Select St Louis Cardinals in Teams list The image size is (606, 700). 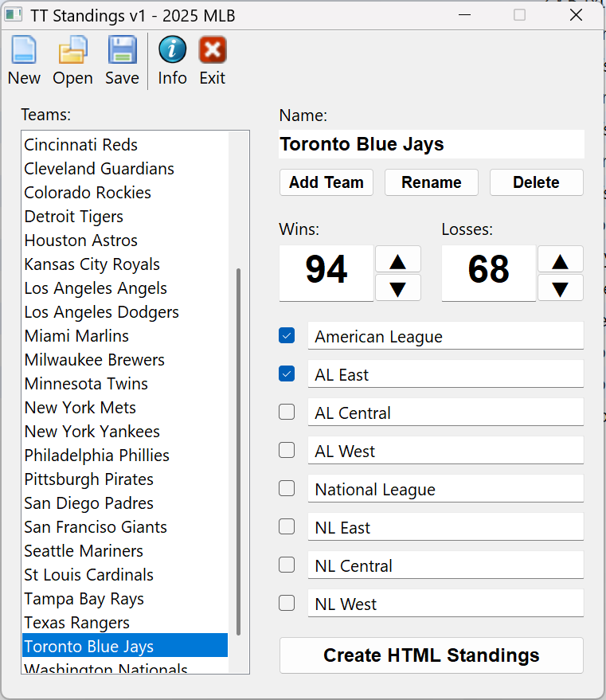click(x=125, y=574)
